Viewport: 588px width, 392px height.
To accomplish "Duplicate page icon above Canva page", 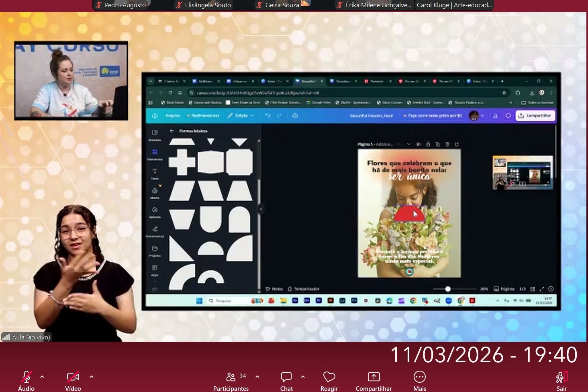I will coord(438,144).
